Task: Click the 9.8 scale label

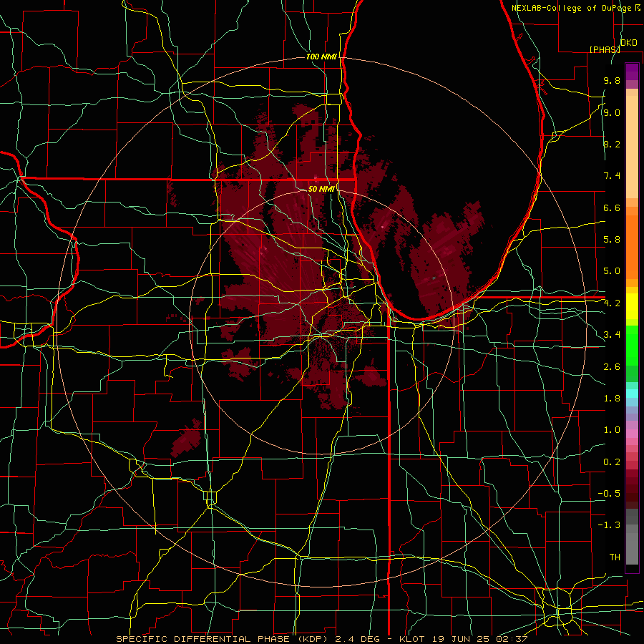Action: (612, 80)
